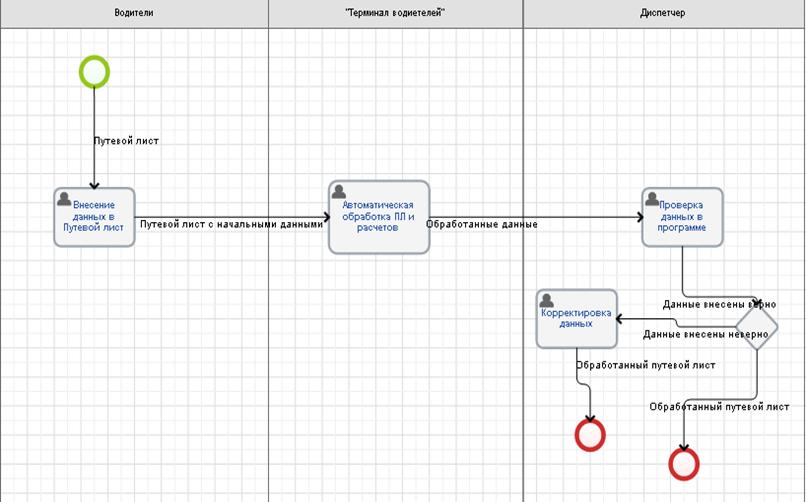Select the red end event below the gateway
The width and height of the screenshot is (806, 502).
click(x=684, y=464)
